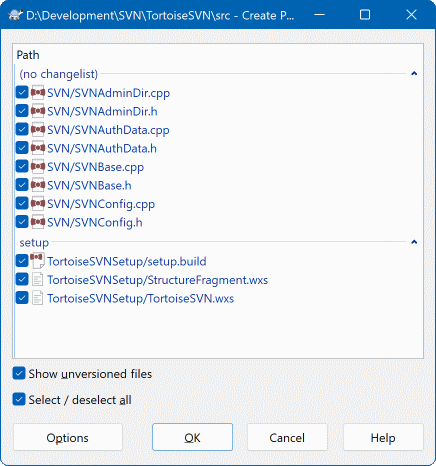
Task: Collapse the (no changelist) group
Action: pos(414,74)
